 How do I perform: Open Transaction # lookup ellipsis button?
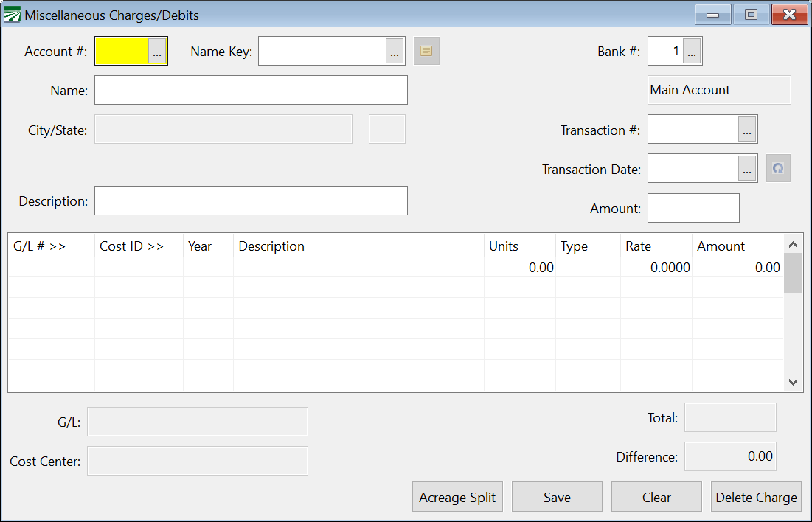pyautogui.click(x=747, y=130)
